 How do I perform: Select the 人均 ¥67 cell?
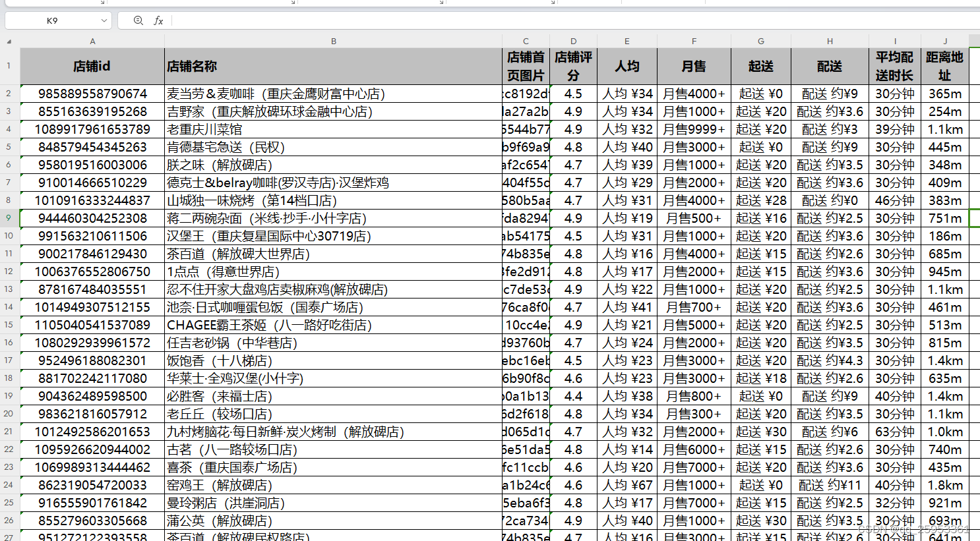(x=627, y=485)
